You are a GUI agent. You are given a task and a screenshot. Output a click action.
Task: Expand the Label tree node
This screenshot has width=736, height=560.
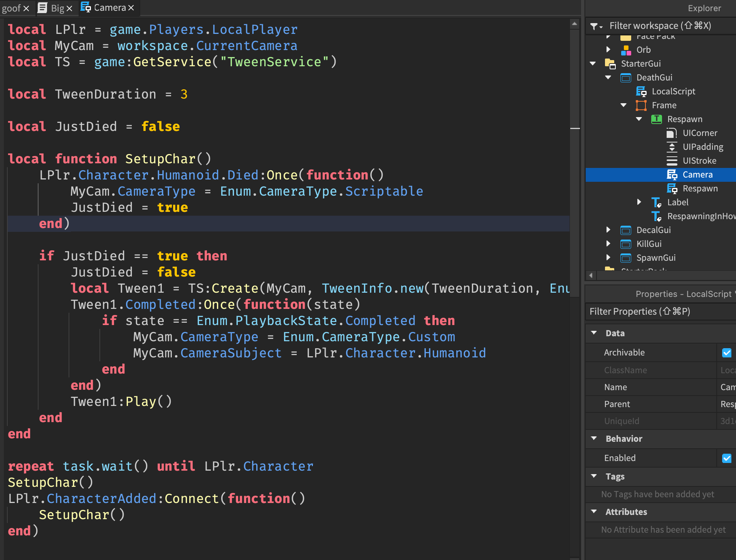click(x=639, y=202)
